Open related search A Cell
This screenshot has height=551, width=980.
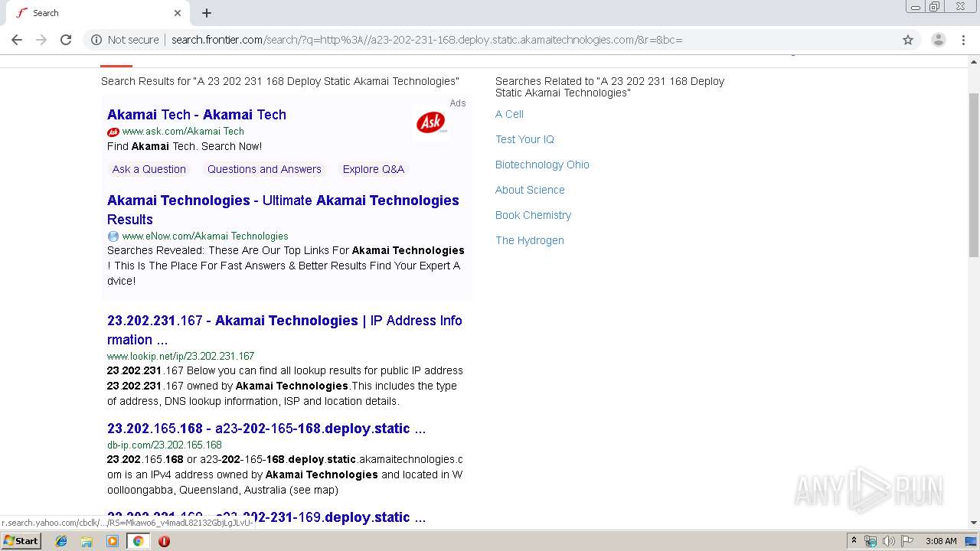(509, 114)
